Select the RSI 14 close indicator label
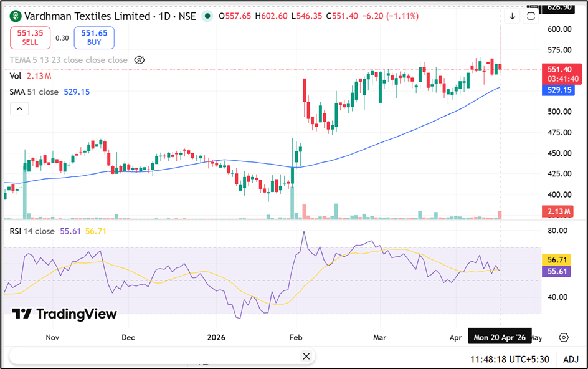This screenshot has height=369, width=588. point(32,231)
